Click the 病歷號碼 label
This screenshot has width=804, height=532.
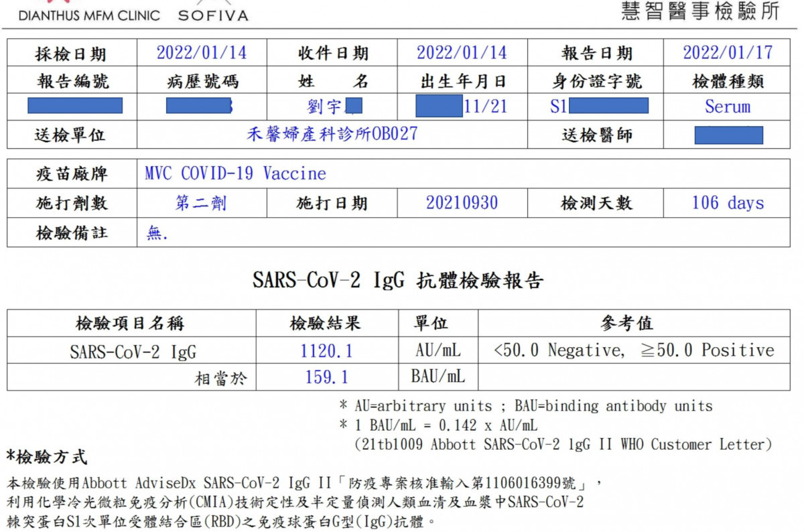pyautogui.click(x=202, y=82)
